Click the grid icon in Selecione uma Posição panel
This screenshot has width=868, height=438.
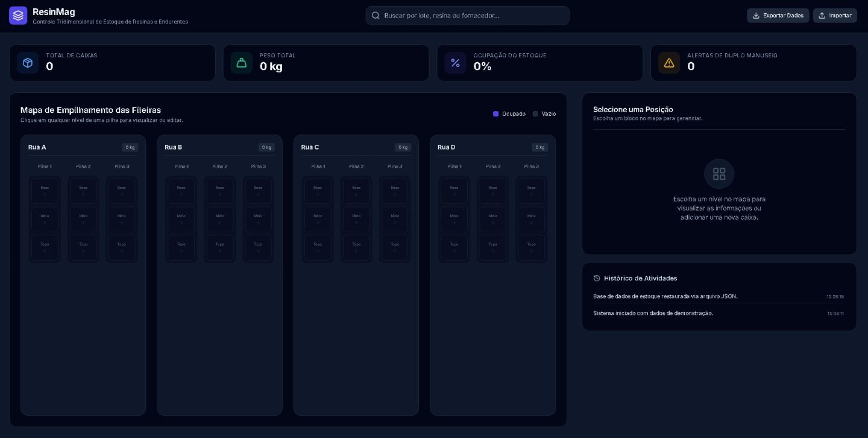click(x=719, y=174)
